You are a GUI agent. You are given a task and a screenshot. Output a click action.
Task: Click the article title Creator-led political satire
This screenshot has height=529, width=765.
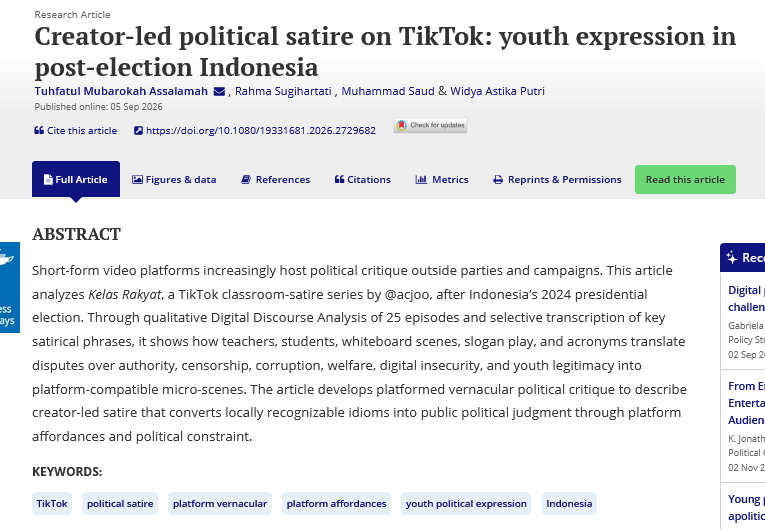(385, 52)
